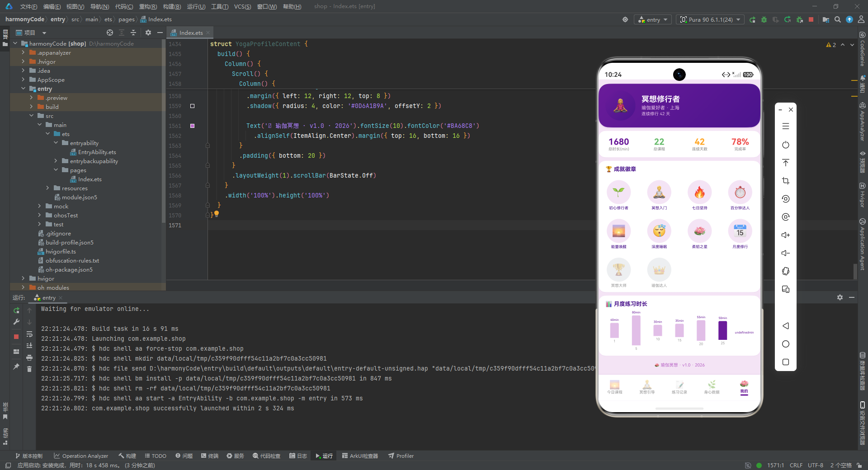Take an emulator screenshot with crop icon
Viewport: 868px width, 470px height.
pos(786,181)
